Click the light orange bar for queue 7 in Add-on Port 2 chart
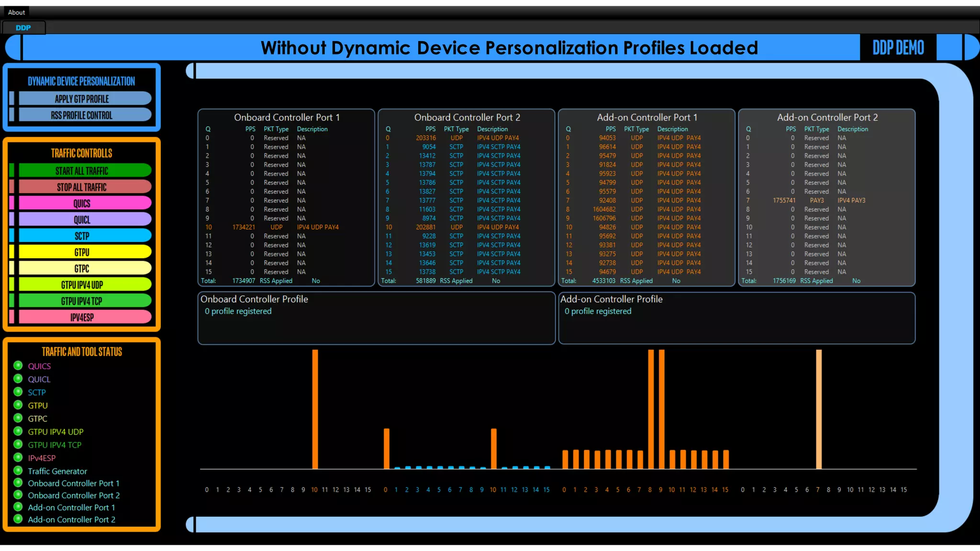The width and height of the screenshot is (980, 551). [819, 409]
